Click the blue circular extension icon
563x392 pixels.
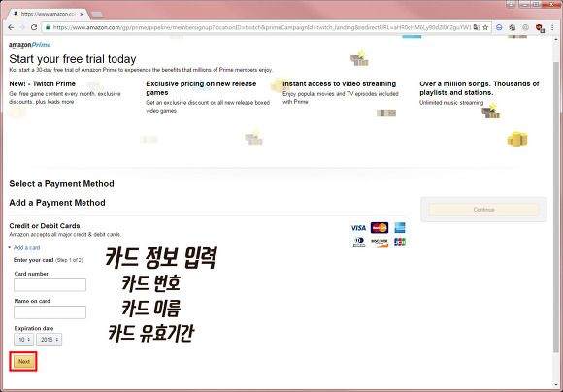[x=499, y=27]
